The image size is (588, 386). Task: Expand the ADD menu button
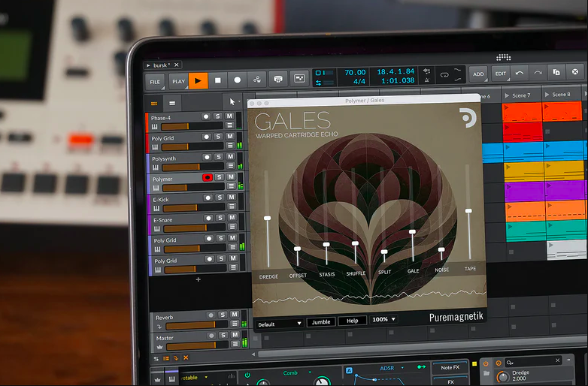[x=478, y=74]
